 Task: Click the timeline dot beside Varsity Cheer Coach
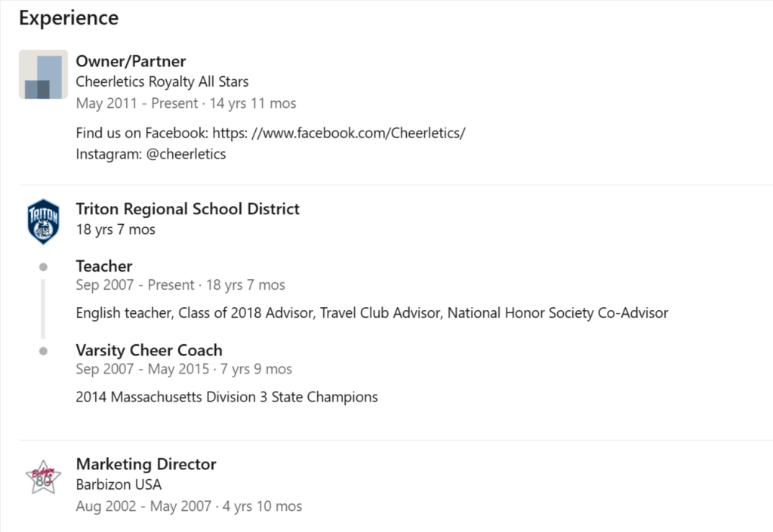pyautogui.click(x=43, y=351)
